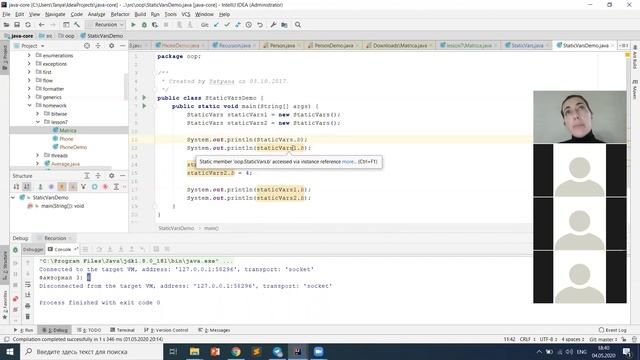Click the 'more...' link in tooltip
This screenshot has height=360, width=640.
[x=349, y=162]
